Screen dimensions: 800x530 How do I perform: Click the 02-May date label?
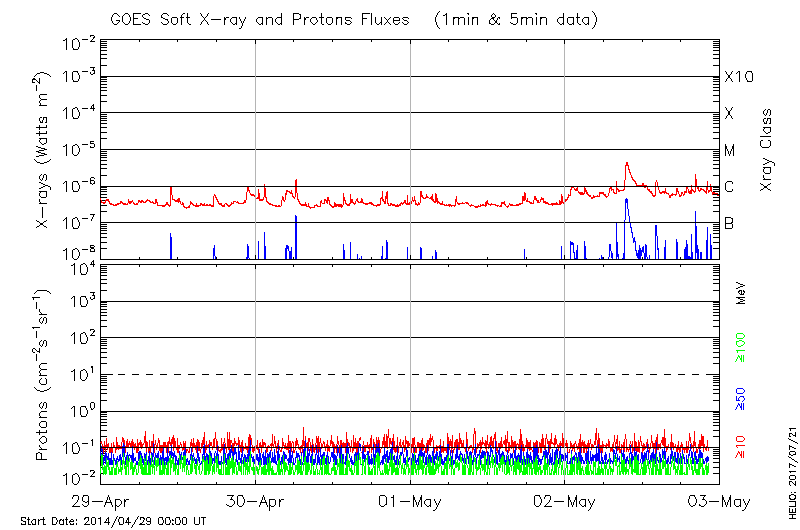(565, 500)
